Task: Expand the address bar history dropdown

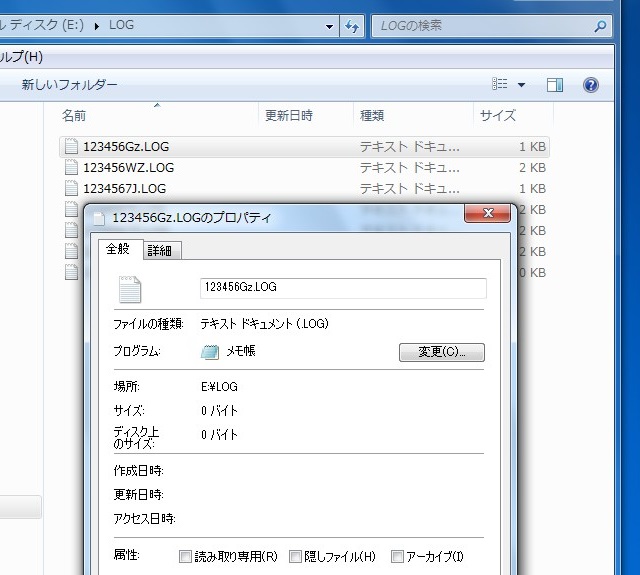Action: coord(329,26)
